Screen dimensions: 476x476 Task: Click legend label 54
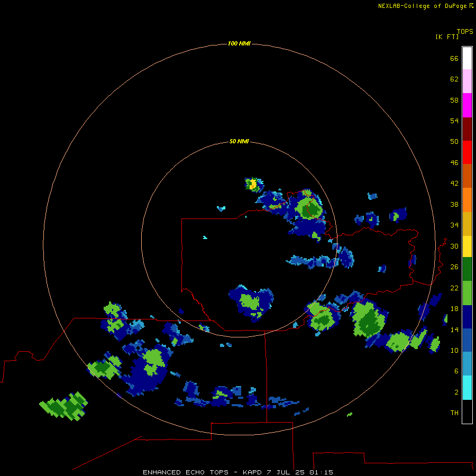coord(454,121)
